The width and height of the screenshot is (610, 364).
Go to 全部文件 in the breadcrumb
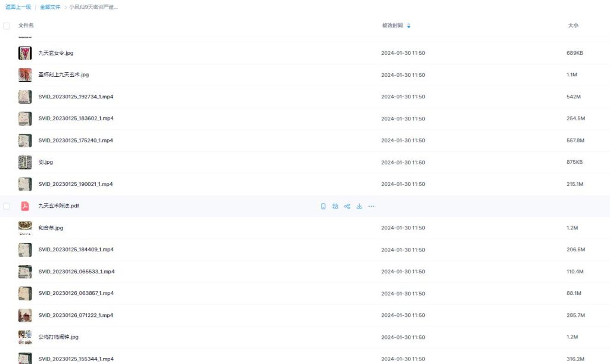(x=50, y=7)
